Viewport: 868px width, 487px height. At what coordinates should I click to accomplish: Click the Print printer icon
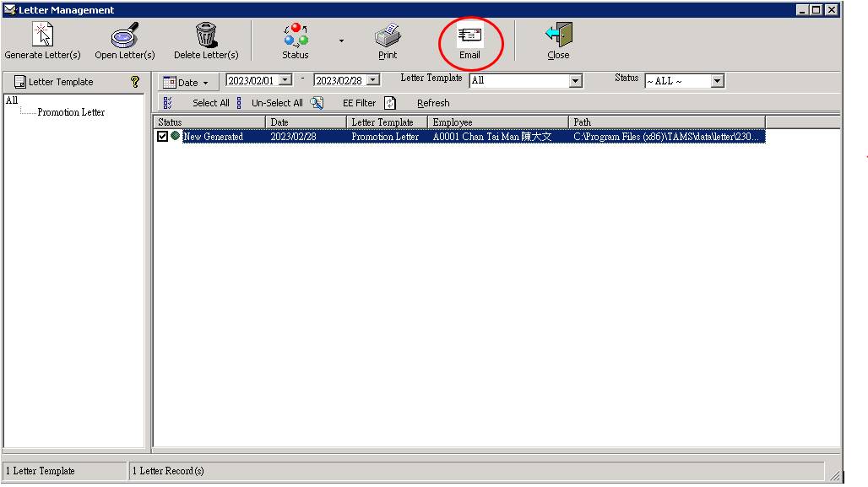tap(388, 35)
